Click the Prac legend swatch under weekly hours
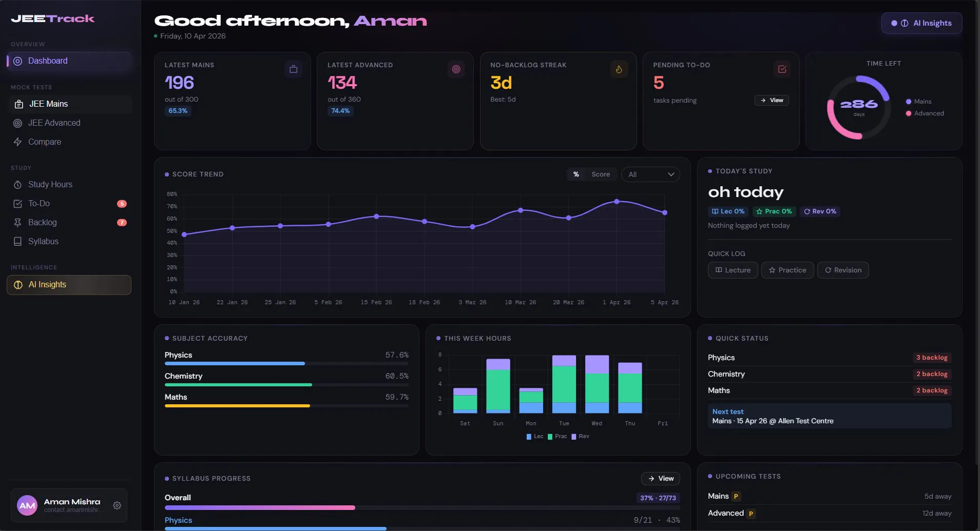Viewport: 980px width, 531px height. pos(550,437)
